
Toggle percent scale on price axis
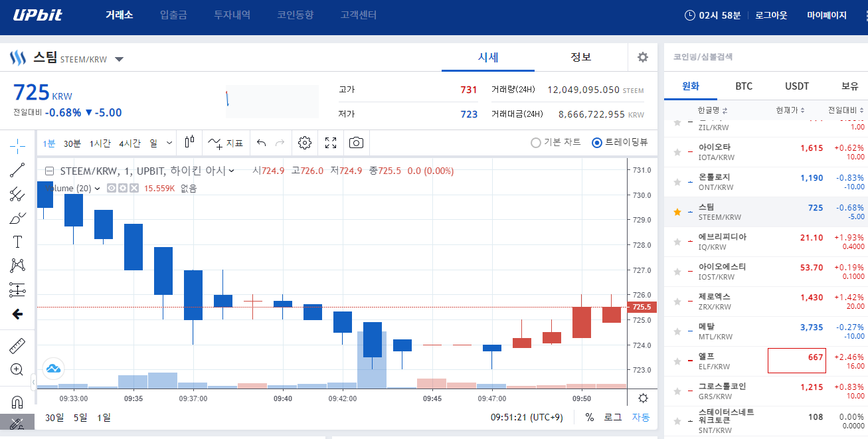coord(590,417)
